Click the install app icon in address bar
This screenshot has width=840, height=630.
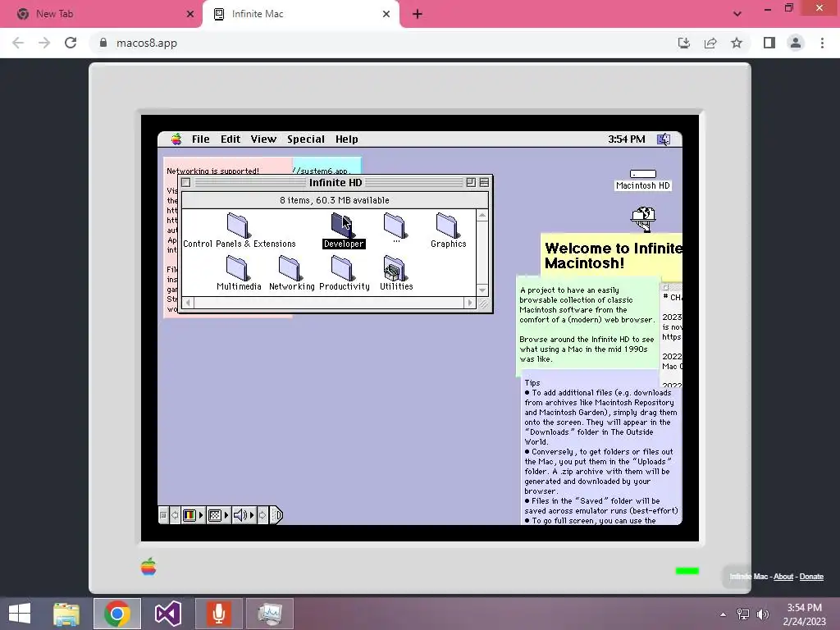[x=684, y=43]
